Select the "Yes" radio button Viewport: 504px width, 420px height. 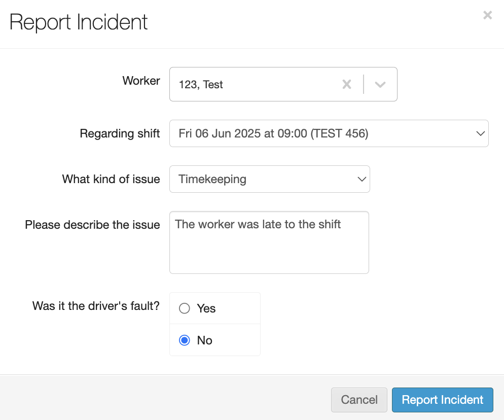click(185, 308)
